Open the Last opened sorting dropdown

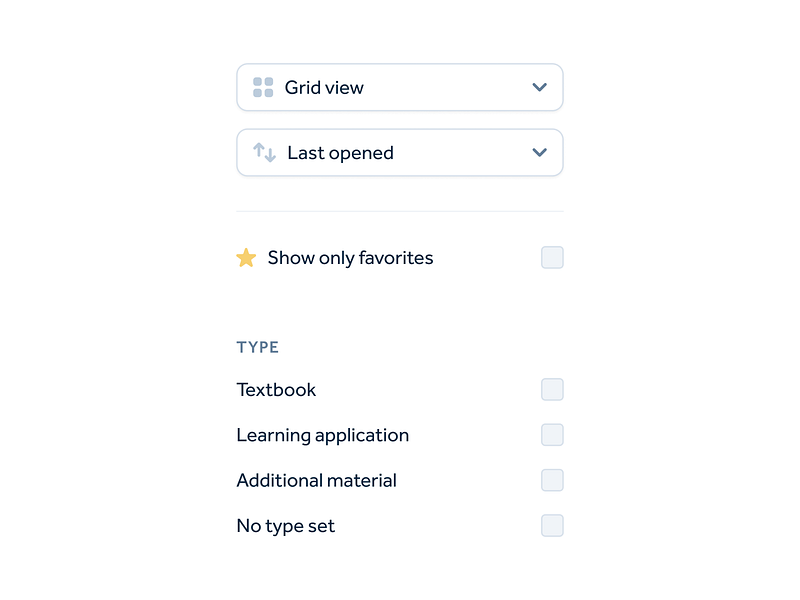coord(400,152)
